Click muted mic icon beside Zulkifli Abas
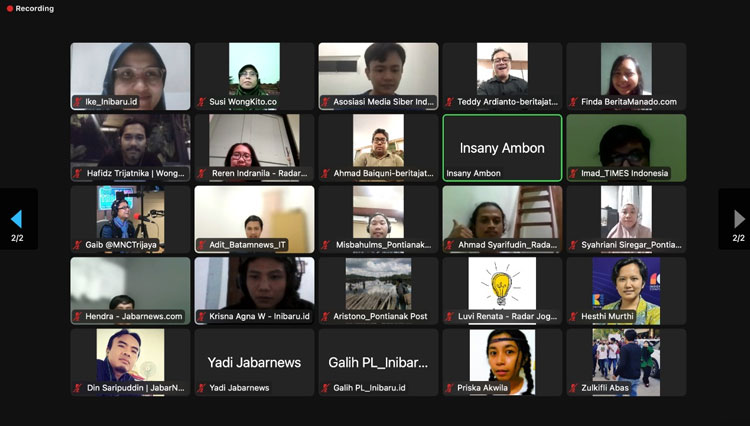The height and width of the screenshot is (426, 750). (574, 388)
